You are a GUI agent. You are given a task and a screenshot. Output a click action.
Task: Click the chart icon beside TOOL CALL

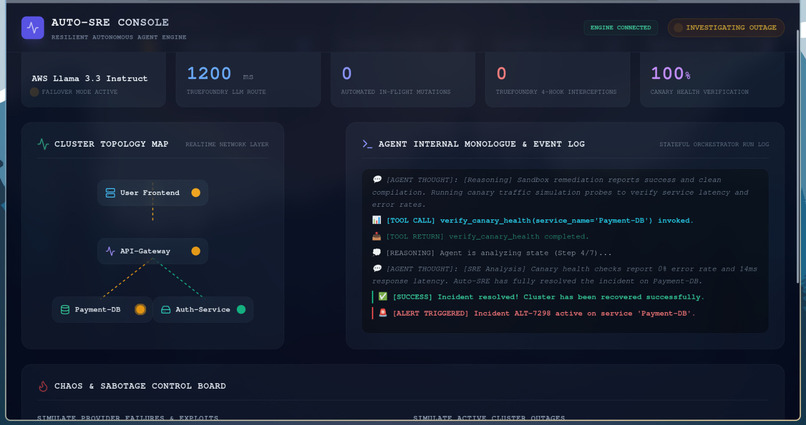pyautogui.click(x=377, y=220)
